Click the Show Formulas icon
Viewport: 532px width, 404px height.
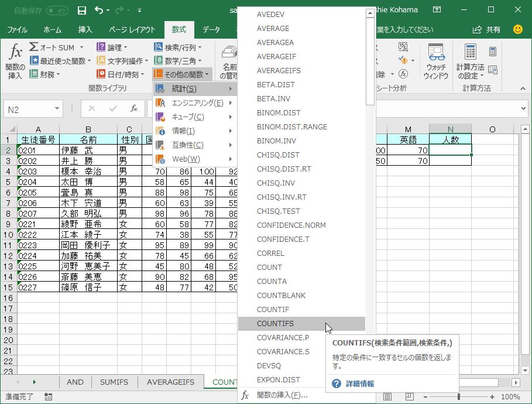pyautogui.click(x=403, y=47)
